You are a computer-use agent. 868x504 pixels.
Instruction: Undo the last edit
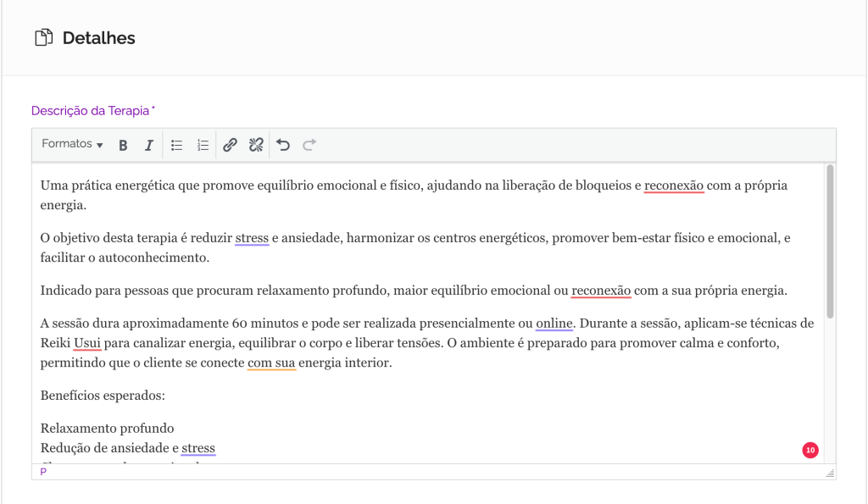point(283,145)
